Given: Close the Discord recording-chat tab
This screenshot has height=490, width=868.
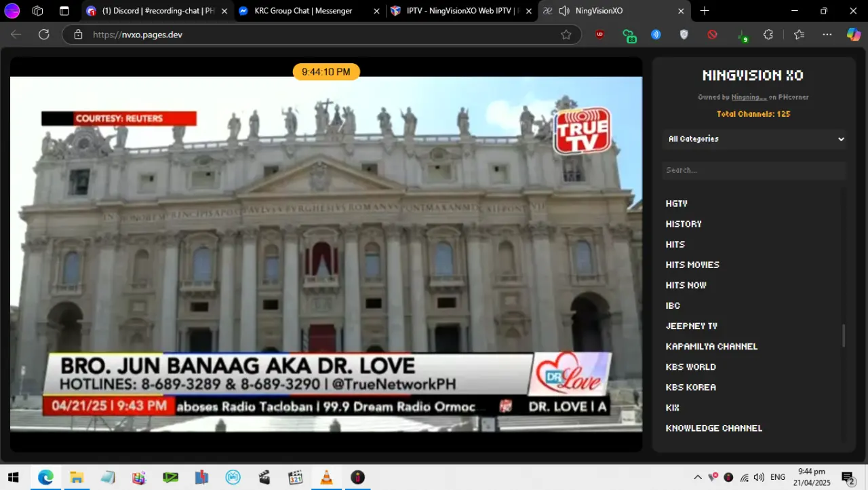Looking at the screenshot, I should click(224, 11).
